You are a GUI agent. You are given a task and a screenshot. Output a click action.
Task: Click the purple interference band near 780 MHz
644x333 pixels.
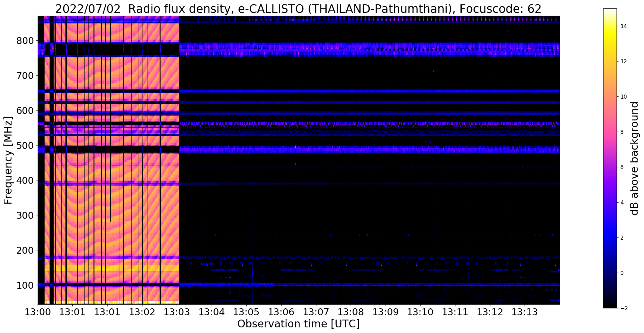369,49
